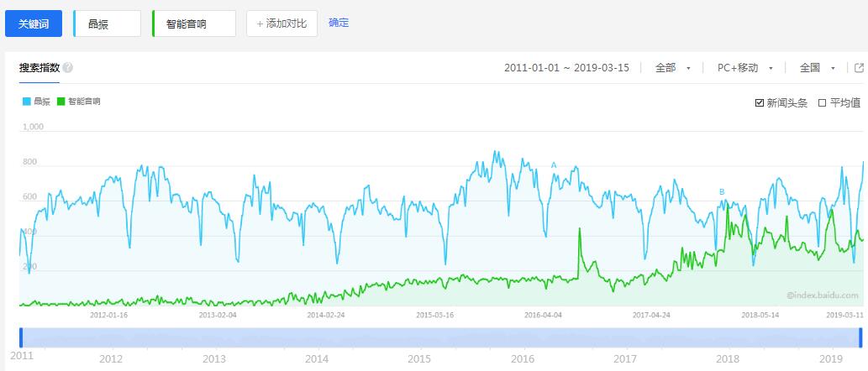Screen dimensions: 868x371
Task: Expand the PC+移动 device dropdown
Action: [x=745, y=68]
